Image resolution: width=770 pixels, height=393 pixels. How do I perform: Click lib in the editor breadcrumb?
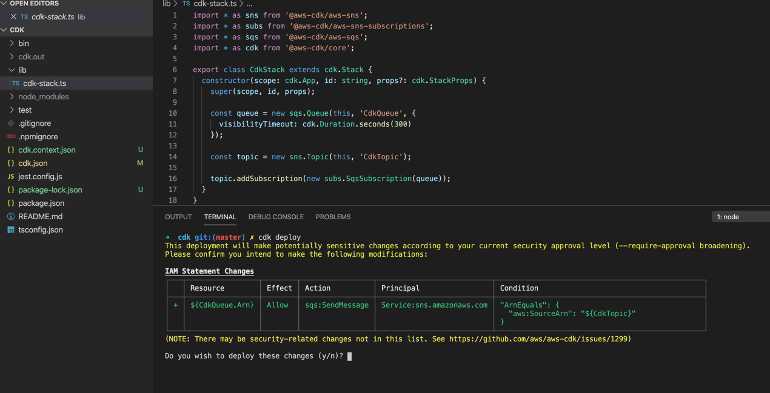coord(166,3)
